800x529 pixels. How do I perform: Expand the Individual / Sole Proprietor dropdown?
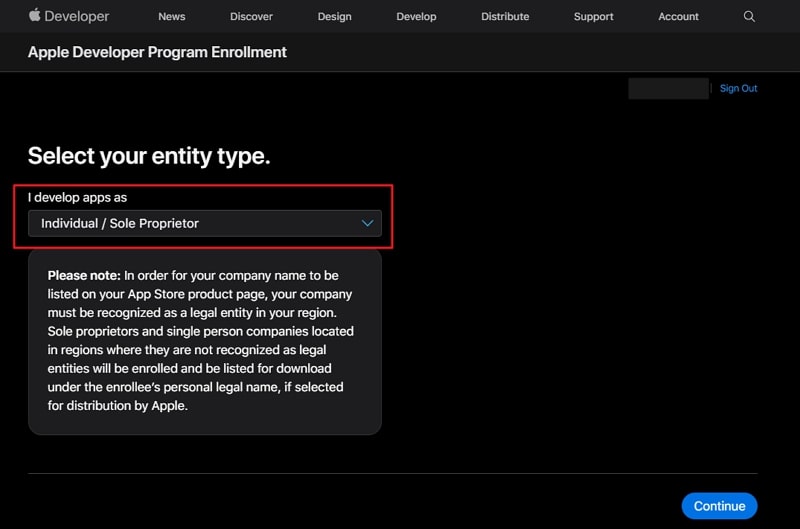[x=205, y=223]
